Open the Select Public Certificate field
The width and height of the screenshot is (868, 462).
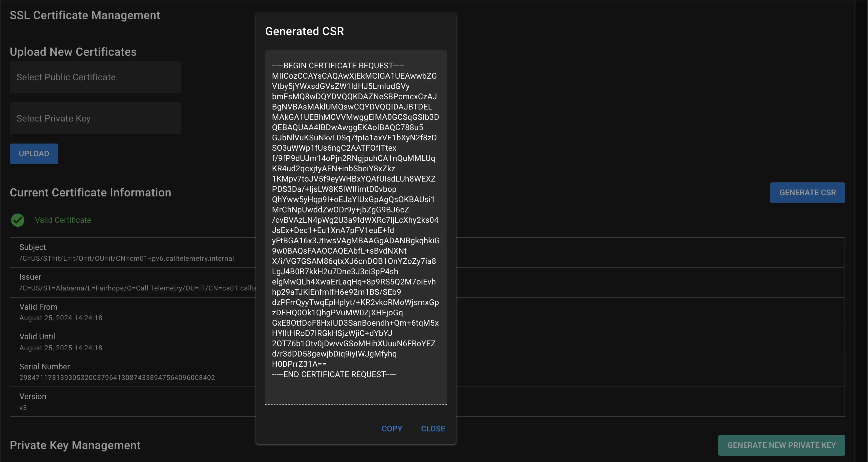[x=95, y=77]
